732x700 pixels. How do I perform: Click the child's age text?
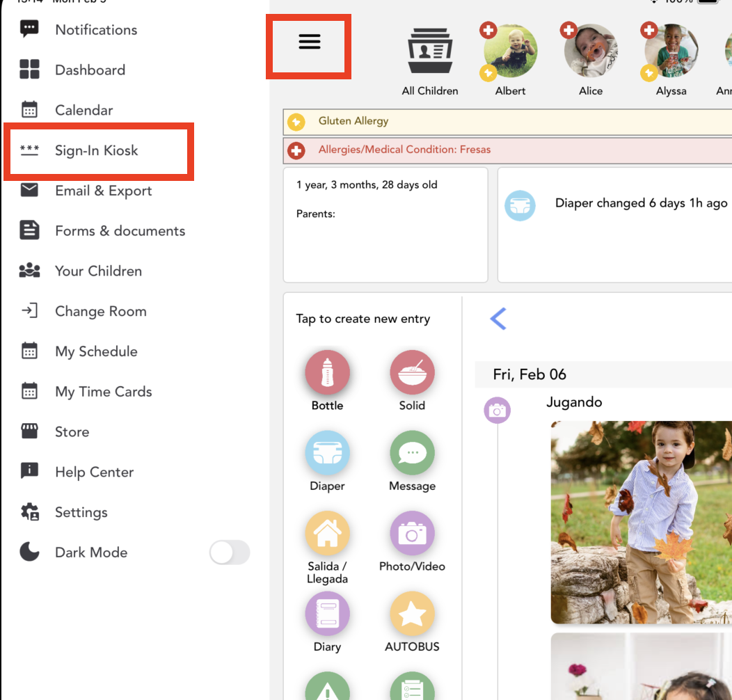click(x=367, y=185)
